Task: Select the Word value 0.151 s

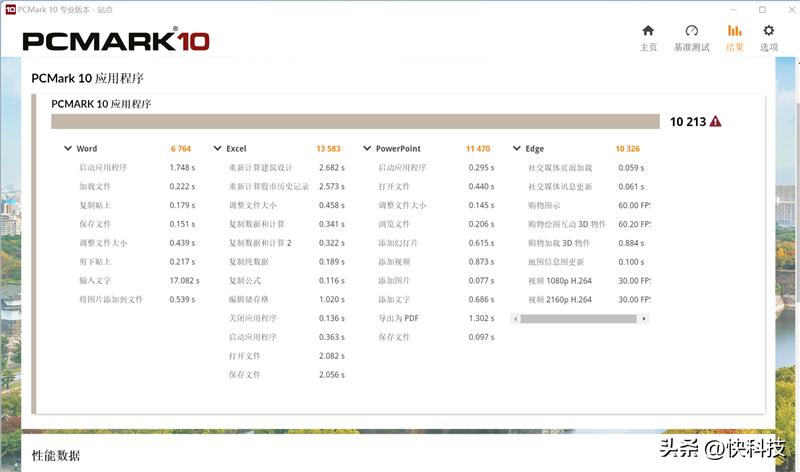Action: pyautogui.click(x=182, y=224)
